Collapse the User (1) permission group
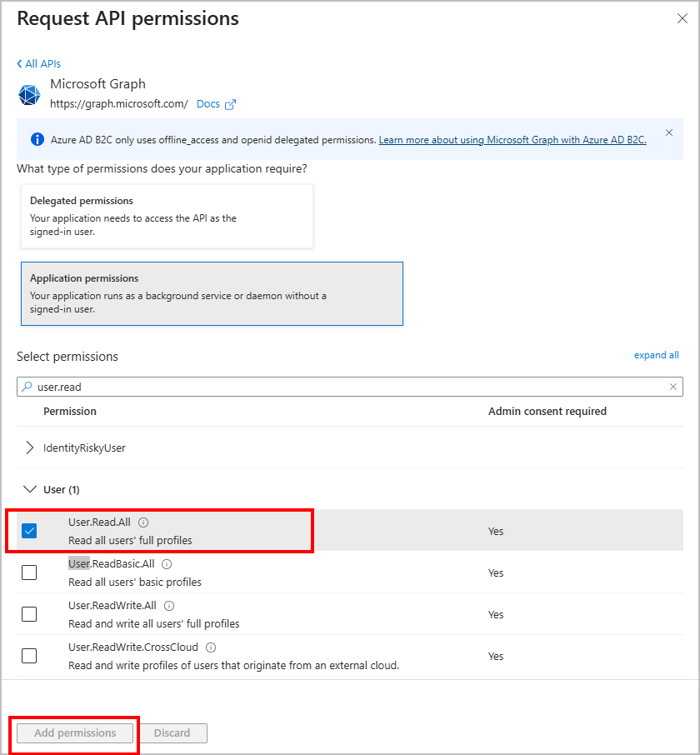Image resolution: width=700 pixels, height=755 pixels. 30,489
